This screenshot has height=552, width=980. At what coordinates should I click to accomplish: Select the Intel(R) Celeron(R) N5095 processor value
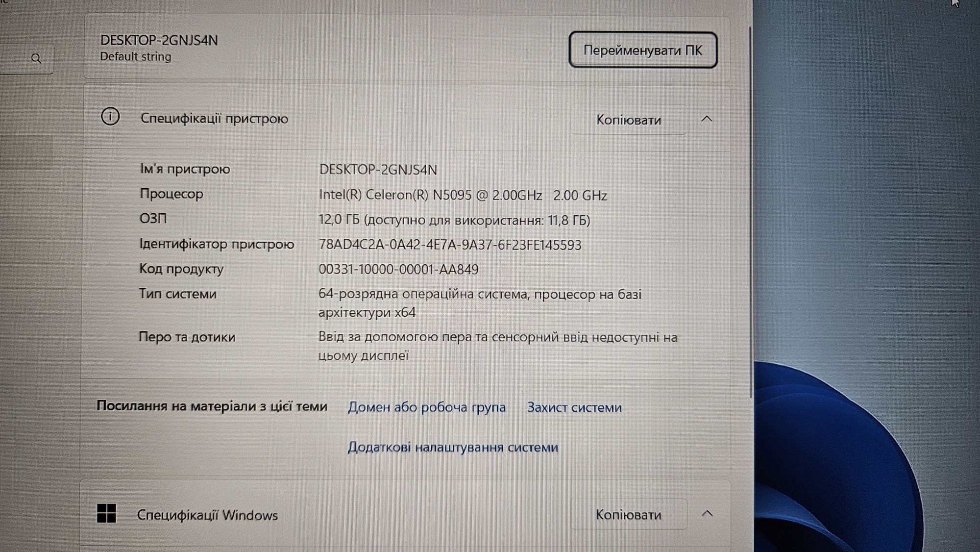click(463, 195)
